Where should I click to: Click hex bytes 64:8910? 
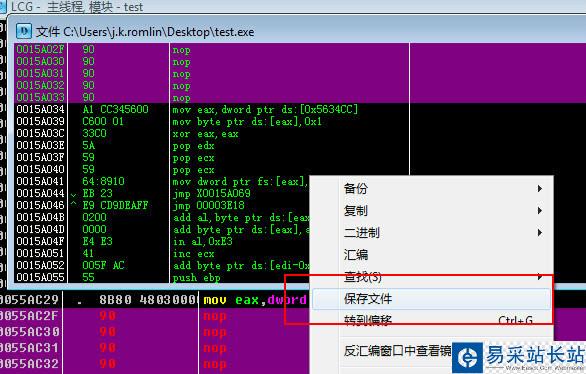click(x=104, y=181)
